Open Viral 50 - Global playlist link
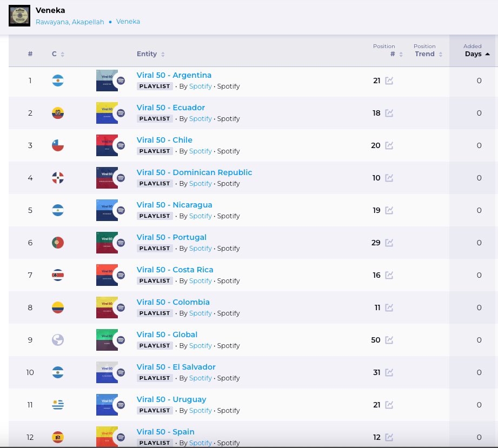Viewport: 498px width, 448px height. 167,335
